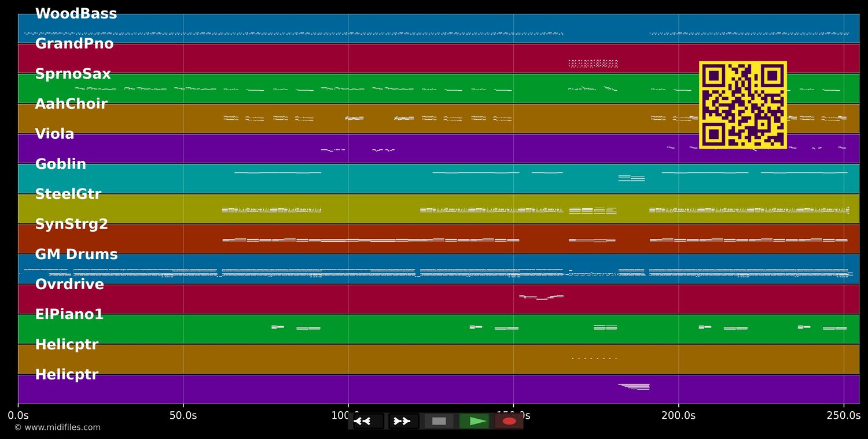The image size is (868, 439).
Task: Expand the SynStrg2 track
Action: tap(72, 224)
